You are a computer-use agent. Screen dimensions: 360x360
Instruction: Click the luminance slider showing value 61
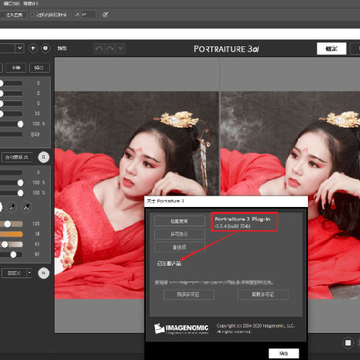11,245
